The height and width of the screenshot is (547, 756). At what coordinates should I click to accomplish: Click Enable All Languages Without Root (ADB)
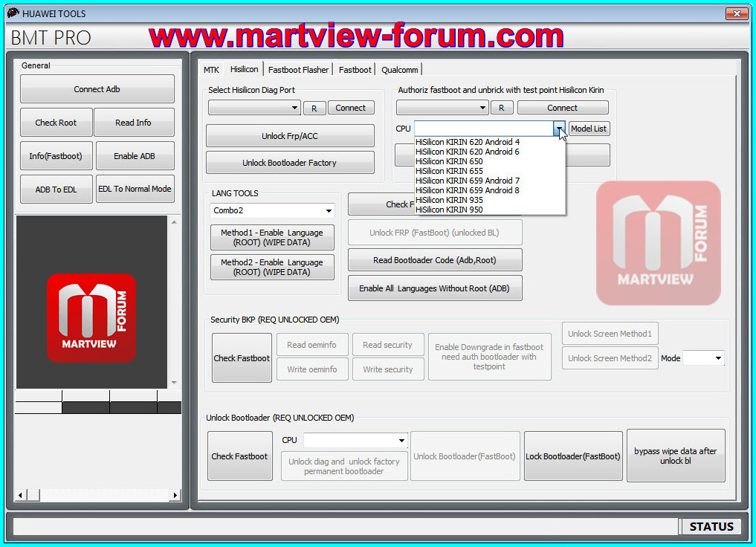pos(434,288)
